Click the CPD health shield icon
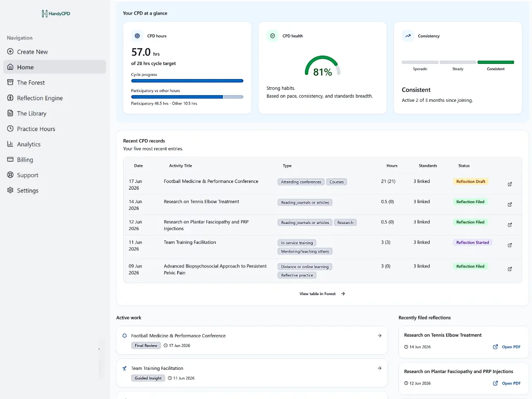 (x=272, y=36)
